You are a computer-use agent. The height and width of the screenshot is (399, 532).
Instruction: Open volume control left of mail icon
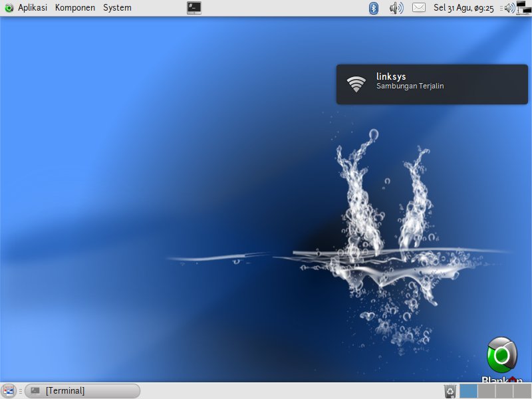(x=396, y=8)
